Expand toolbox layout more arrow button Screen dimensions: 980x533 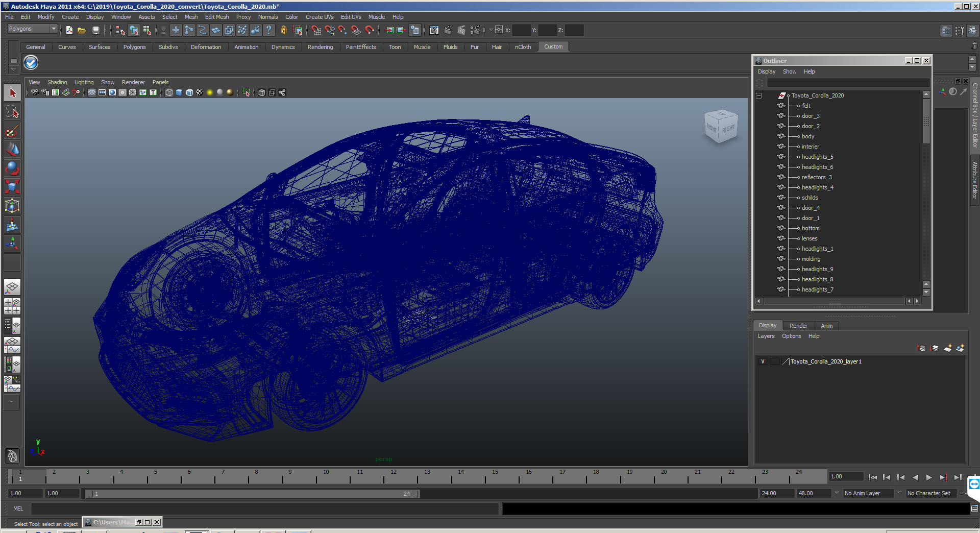point(12,402)
